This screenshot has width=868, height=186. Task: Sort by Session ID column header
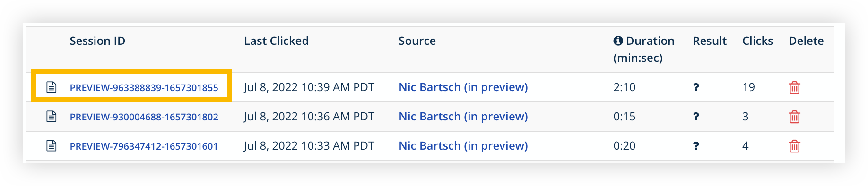click(x=97, y=41)
